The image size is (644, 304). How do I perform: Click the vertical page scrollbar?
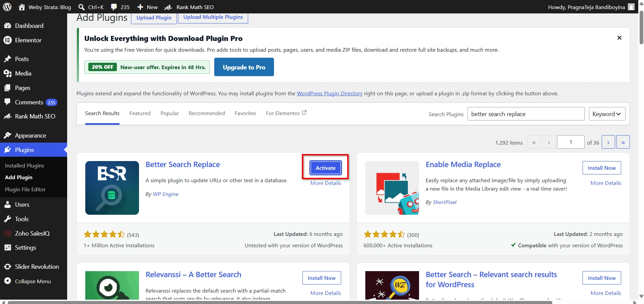point(641,28)
